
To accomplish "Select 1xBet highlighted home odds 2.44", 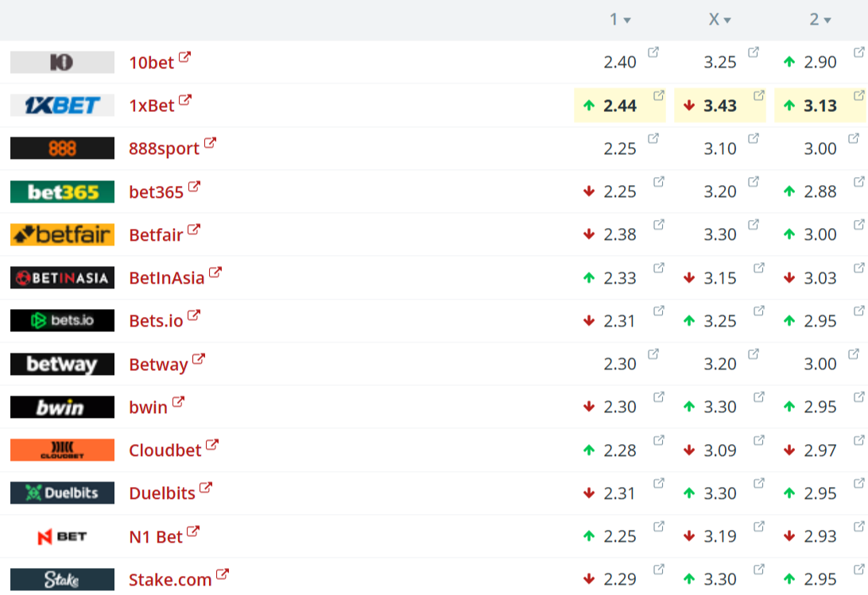I will click(x=620, y=106).
